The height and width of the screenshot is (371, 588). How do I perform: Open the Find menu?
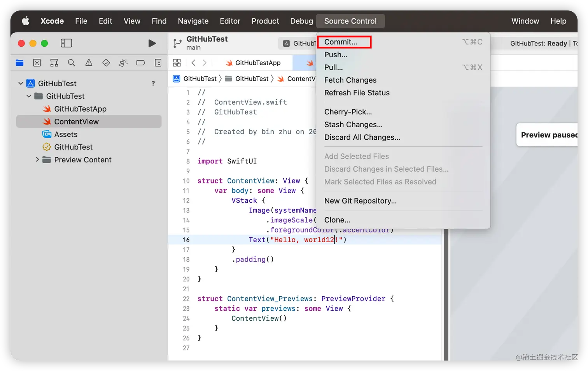159,21
